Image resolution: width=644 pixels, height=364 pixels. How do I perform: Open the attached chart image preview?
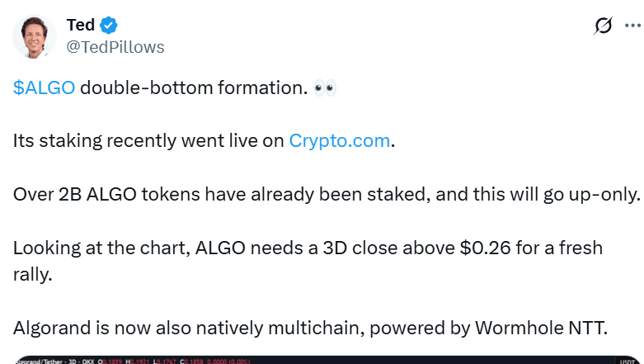[x=327, y=360]
